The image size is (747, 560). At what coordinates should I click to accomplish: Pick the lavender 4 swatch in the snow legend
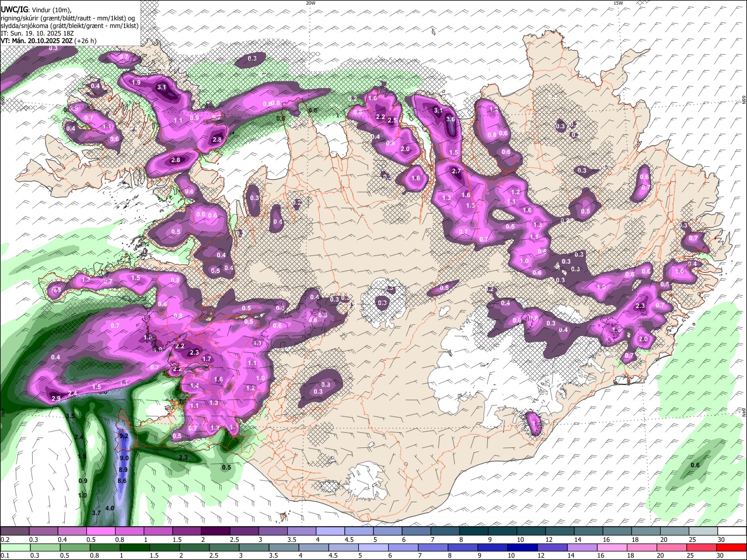(x=330, y=531)
